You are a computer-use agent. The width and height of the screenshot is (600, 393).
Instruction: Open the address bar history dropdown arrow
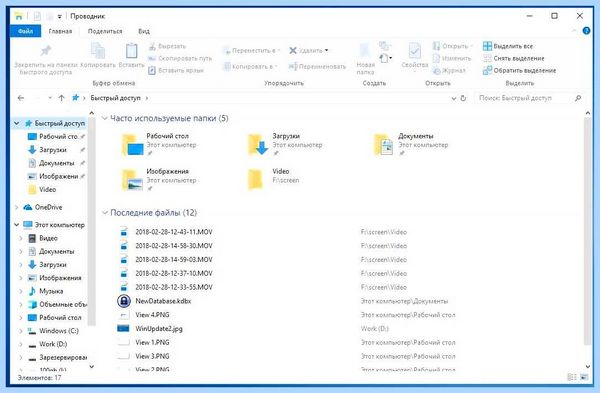coord(453,98)
